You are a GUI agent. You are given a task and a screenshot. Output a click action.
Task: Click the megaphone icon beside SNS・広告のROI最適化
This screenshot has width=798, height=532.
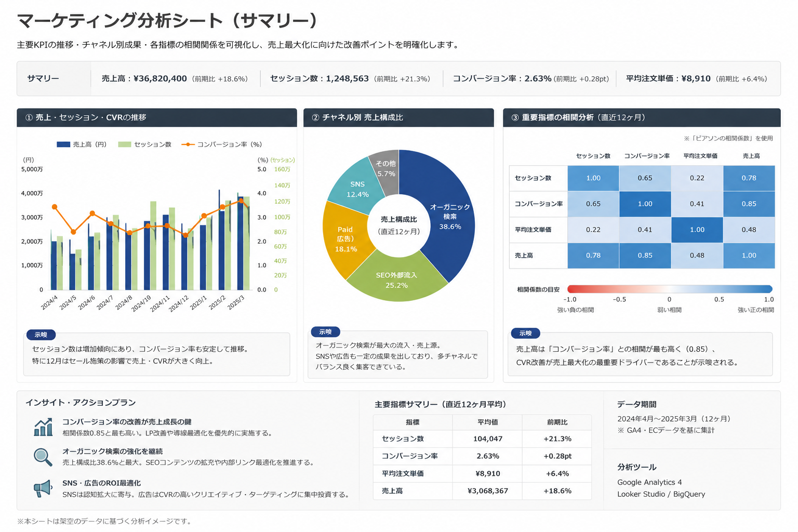[43, 488]
